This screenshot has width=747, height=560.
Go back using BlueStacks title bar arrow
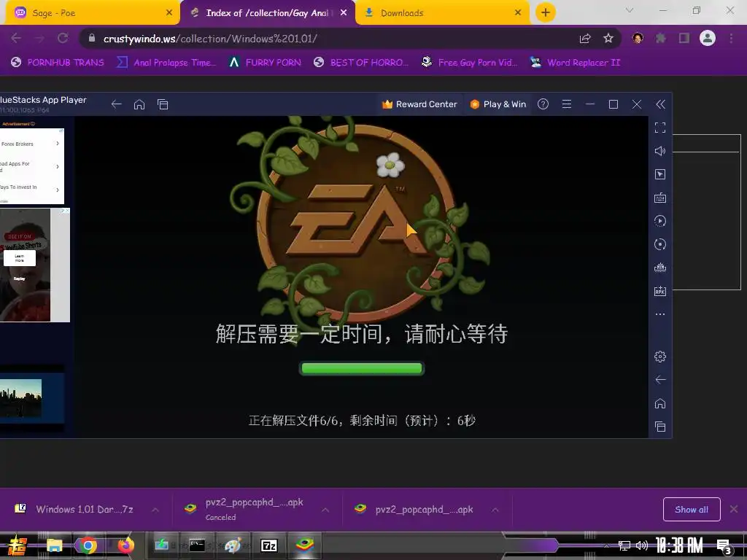[x=116, y=104]
